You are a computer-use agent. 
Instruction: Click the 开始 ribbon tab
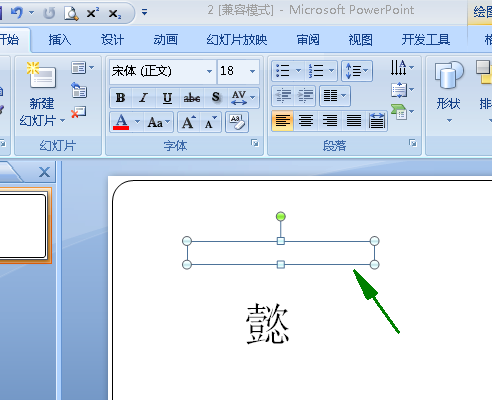pos(9,40)
